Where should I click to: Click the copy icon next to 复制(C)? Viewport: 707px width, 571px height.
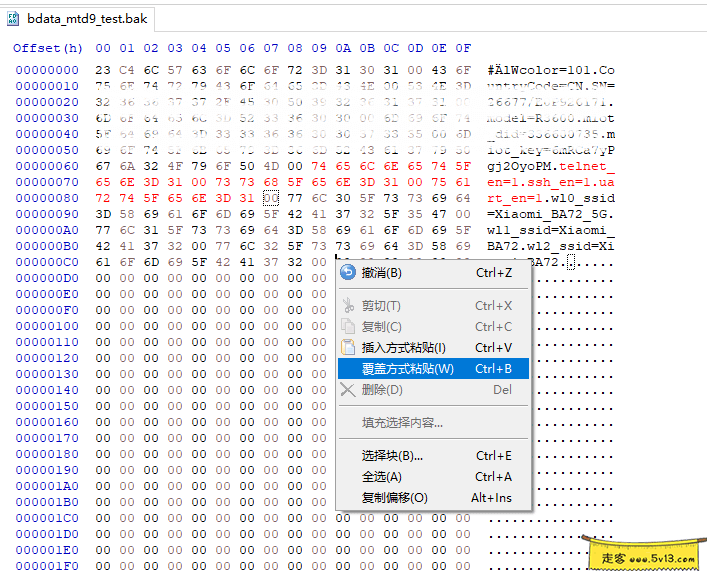point(348,326)
